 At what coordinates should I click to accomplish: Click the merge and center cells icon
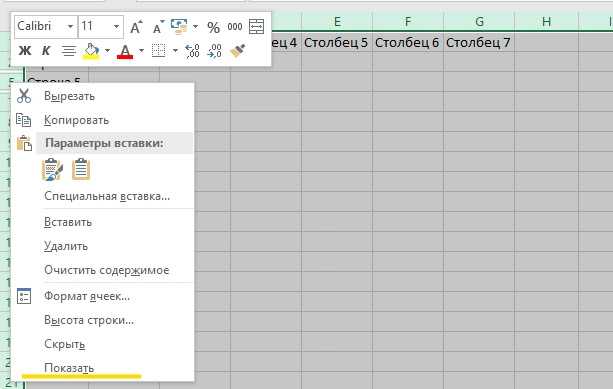256,27
